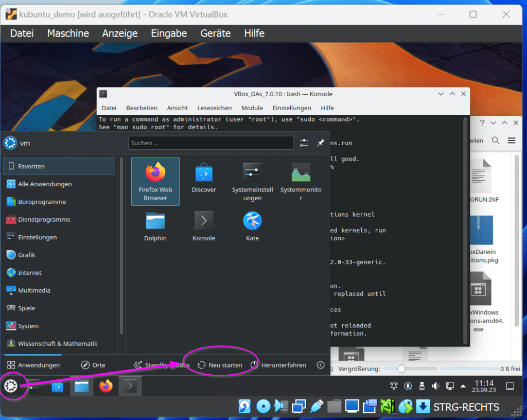This screenshot has height=420, width=527.
Task: Open clock showing 11:14 in the panel
Action: point(484,386)
